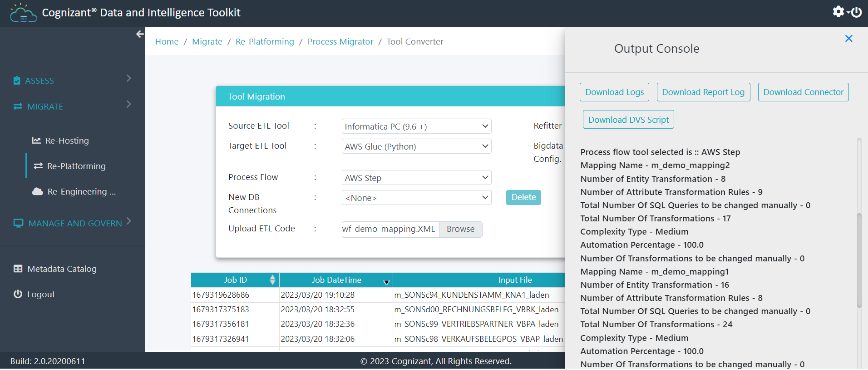Click the power icon in header
868x370 pixels.
click(856, 12)
